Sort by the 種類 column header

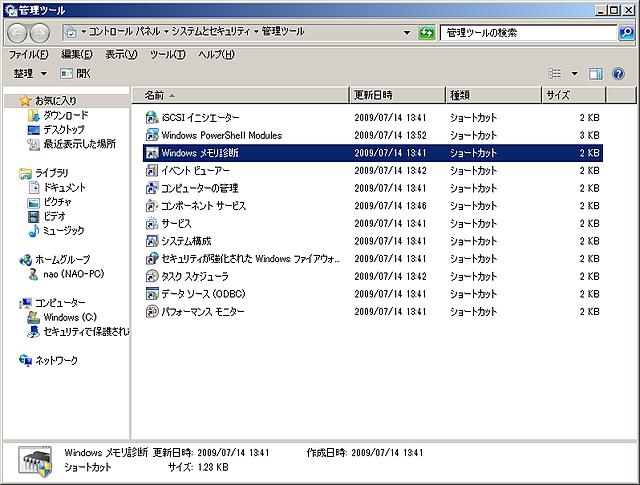click(493, 96)
